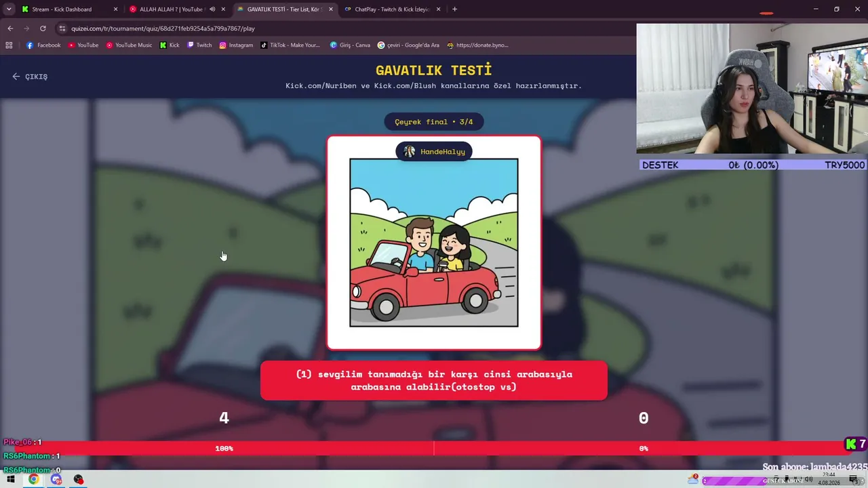
Task: Open the Kick bookmark
Action: (x=170, y=45)
